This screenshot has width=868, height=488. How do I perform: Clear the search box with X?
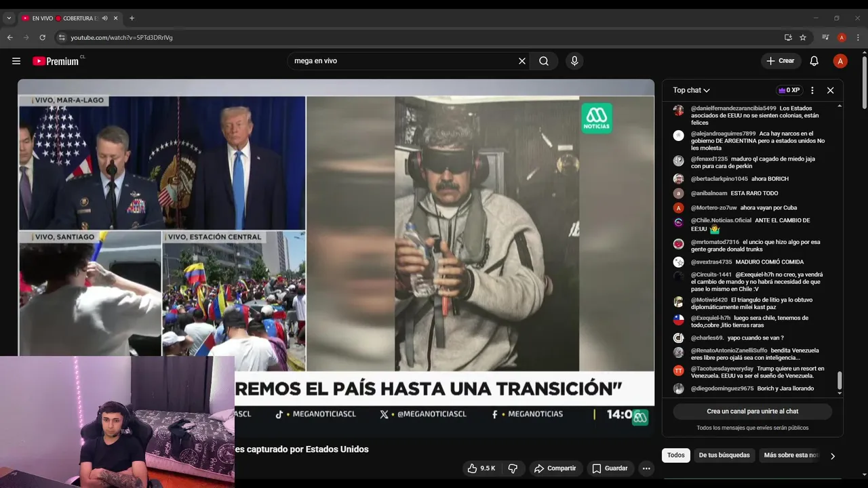pyautogui.click(x=522, y=61)
